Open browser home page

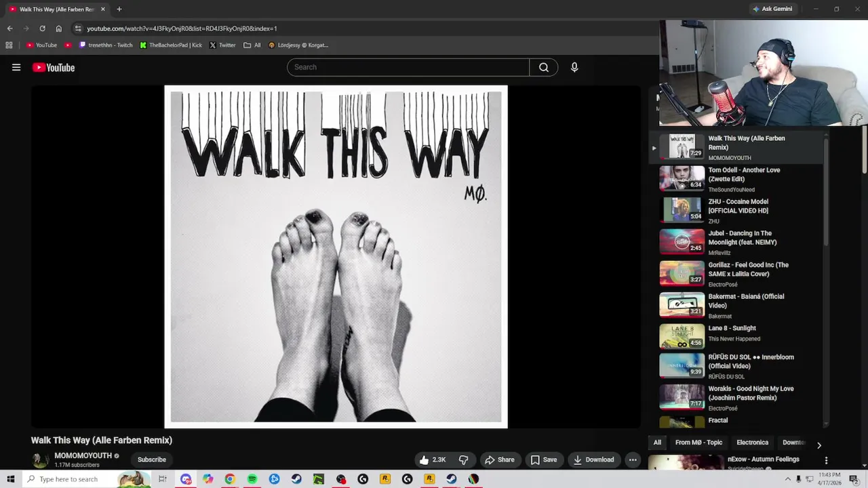58,28
